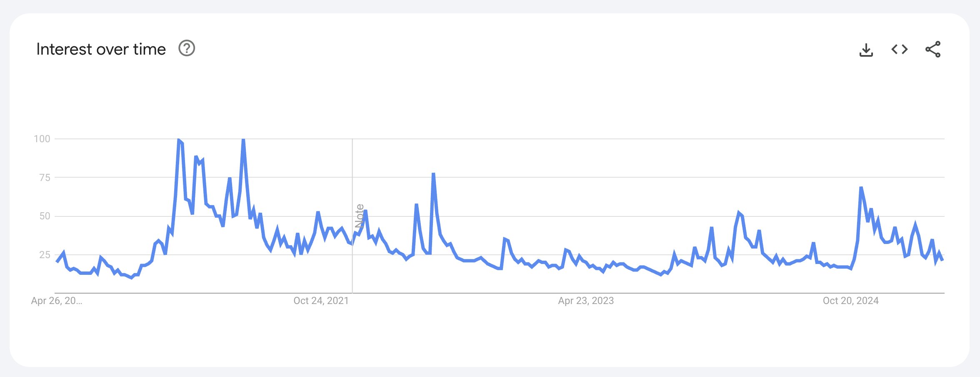Click the tall spike right of the Note marker
Screen dimensions: 980x377
433,173
